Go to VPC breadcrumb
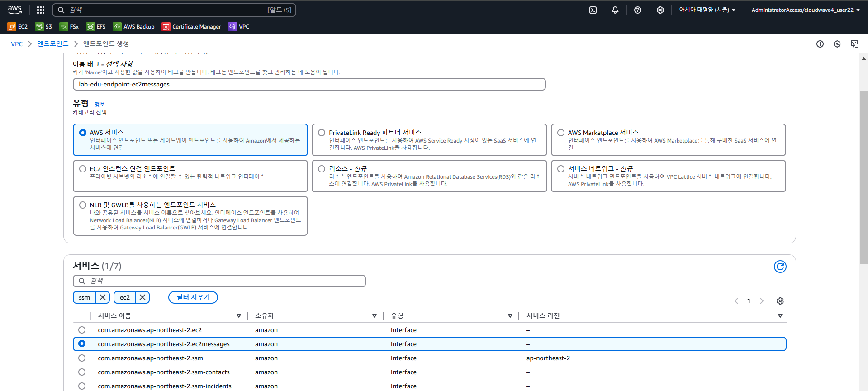868x391 pixels. [17, 44]
